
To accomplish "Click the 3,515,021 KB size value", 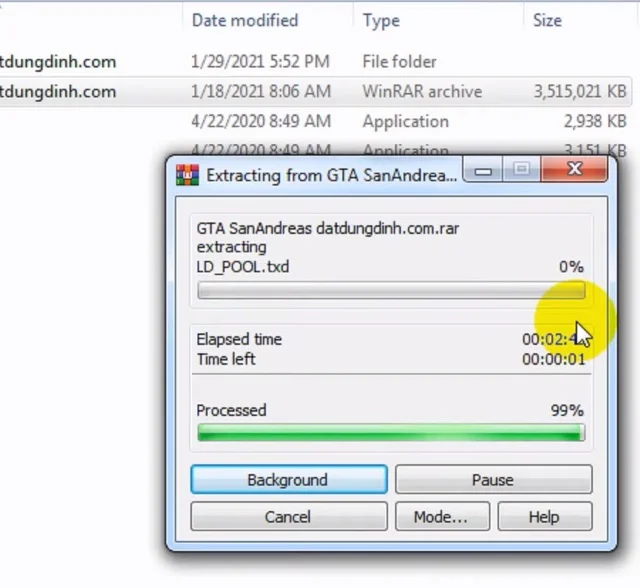I will (x=580, y=91).
